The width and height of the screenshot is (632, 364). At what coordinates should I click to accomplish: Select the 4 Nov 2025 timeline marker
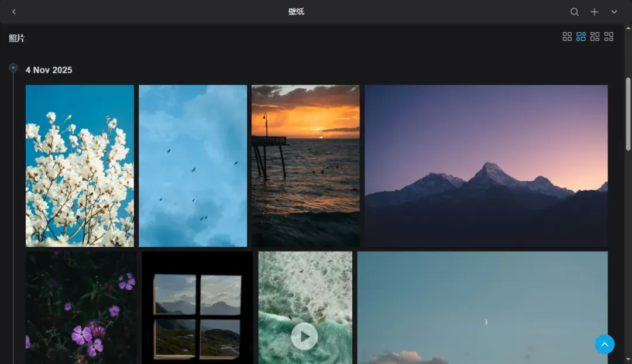pos(13,68)
